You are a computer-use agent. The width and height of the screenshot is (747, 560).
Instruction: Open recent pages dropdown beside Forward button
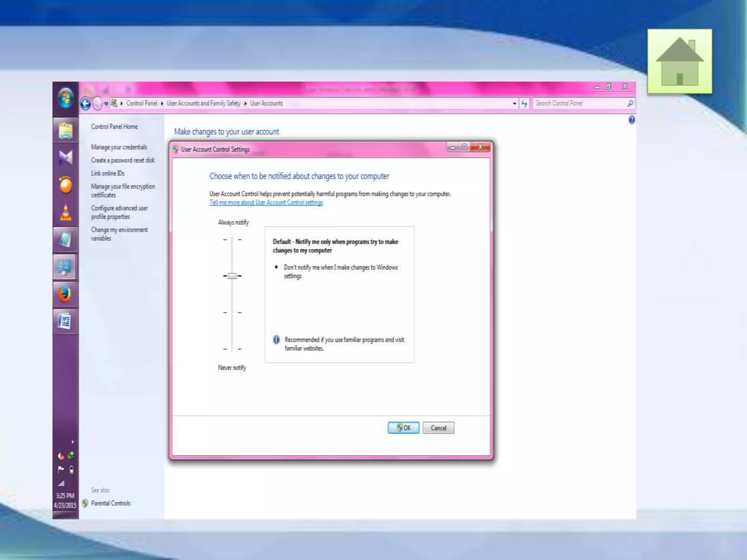106,104
